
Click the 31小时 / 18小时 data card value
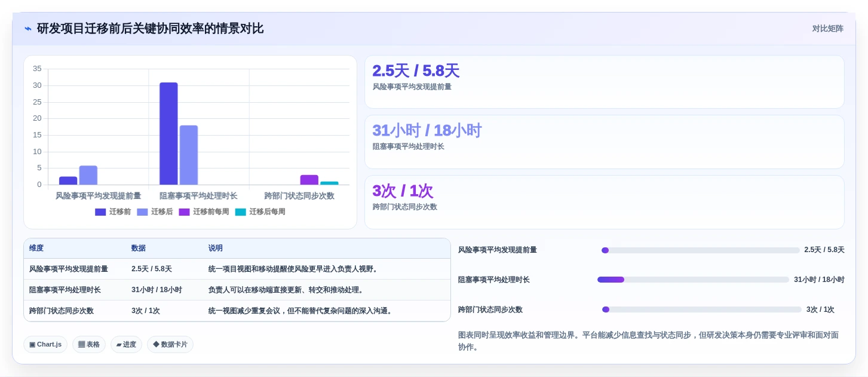pos(427,131)
